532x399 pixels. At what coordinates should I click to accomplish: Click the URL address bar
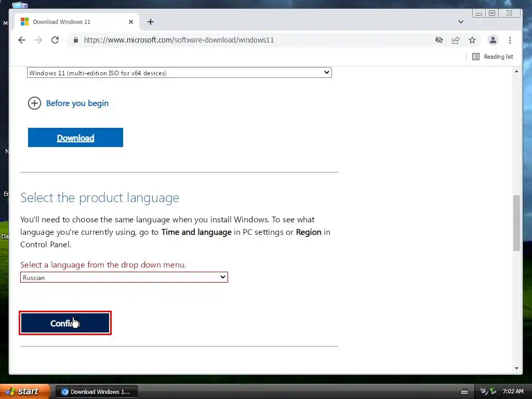tap(251, 40)
